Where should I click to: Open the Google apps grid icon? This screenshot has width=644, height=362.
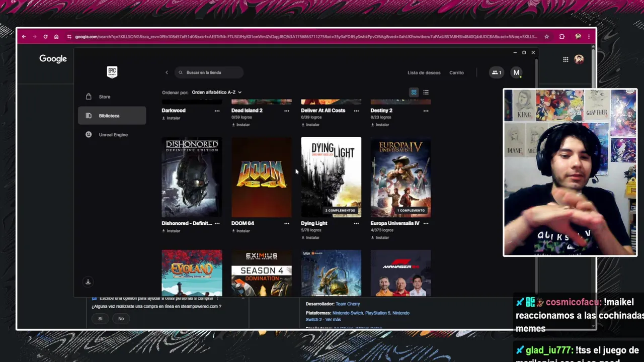[566, 59]
